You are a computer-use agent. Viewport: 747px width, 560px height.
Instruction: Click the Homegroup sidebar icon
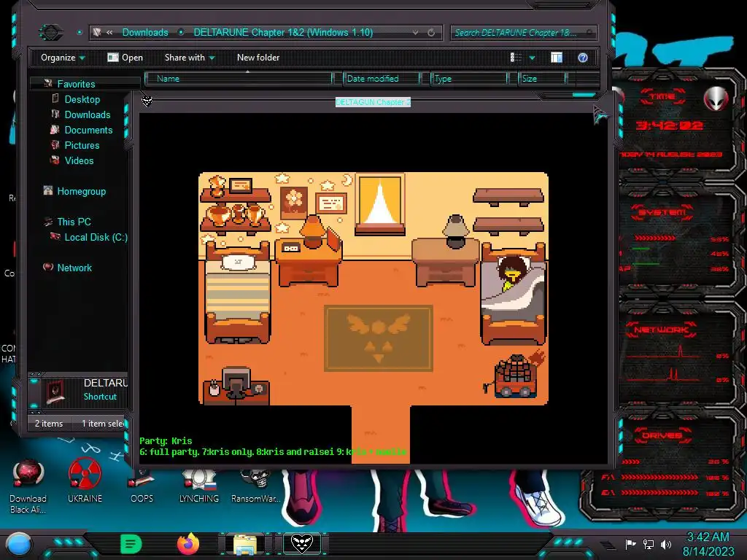tap(47, 190)
